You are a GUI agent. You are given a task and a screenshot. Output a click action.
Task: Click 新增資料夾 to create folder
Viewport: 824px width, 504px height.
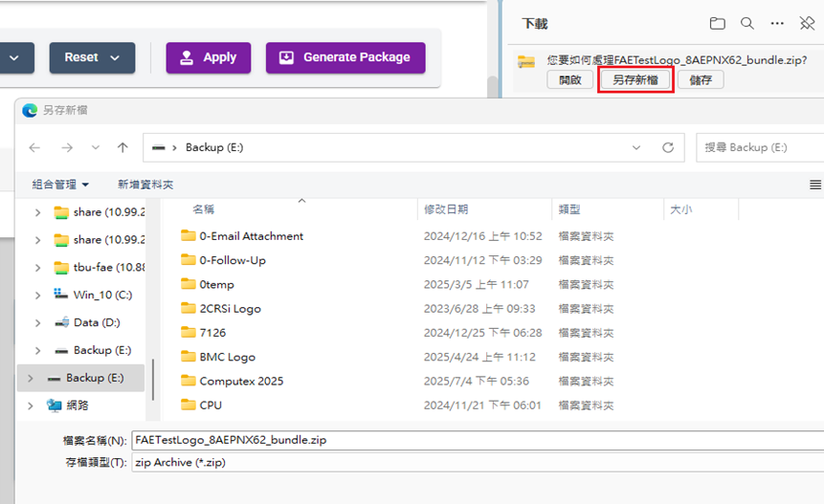pyautogui.click(x=145, y=185)
